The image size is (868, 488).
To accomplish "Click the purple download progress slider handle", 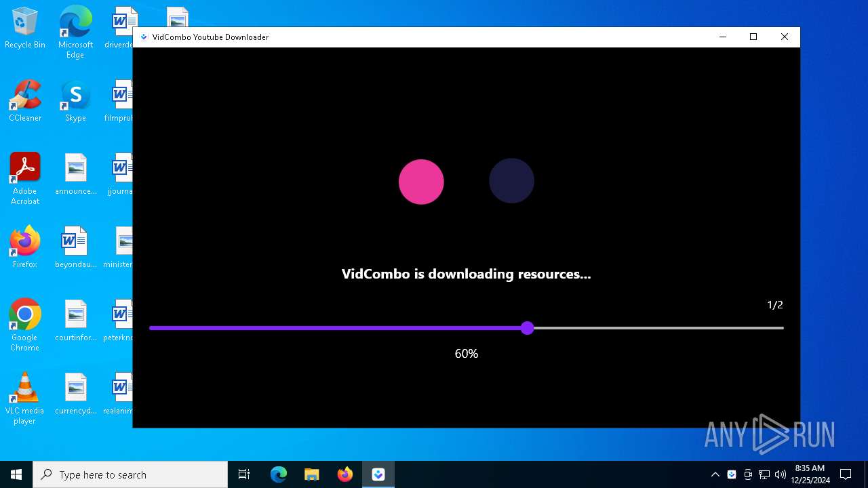I will pos(528,328).
